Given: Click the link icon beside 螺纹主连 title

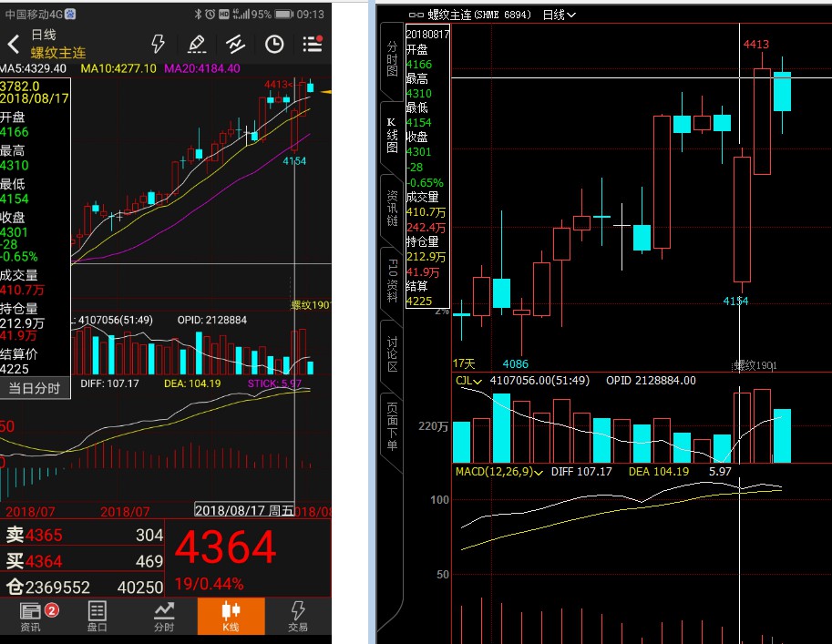Looking at the screenshot, I should [x=416, y=15].
